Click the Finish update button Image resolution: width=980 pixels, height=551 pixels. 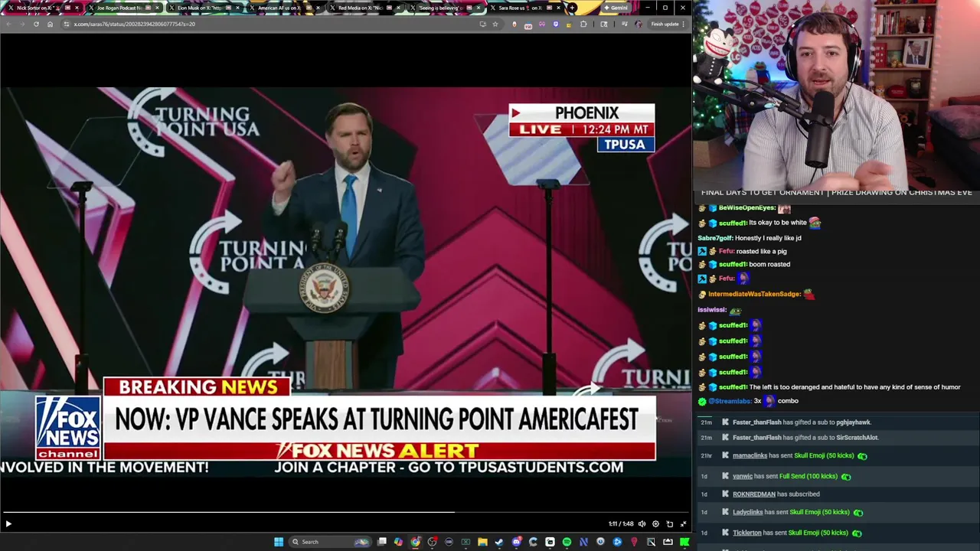(x=665, y=24)
